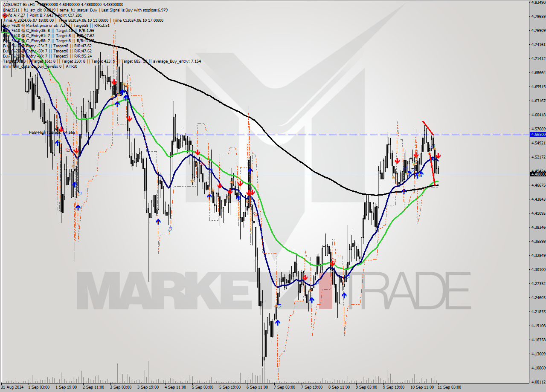The image size is (546, 392).
Task: Click the 5 Sep 19:00 time label
Action: point(229,387)
